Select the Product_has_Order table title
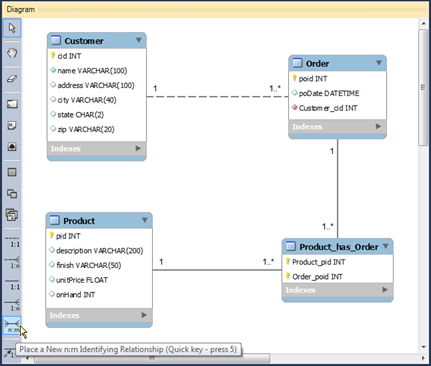Screen dimensions: 431x366 [x=339, y=247]
